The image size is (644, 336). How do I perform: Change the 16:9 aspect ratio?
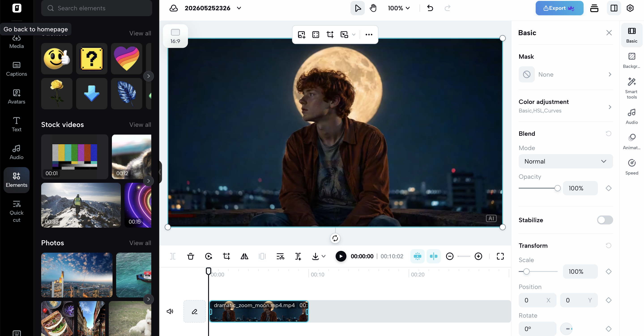click(x=175, y=36)
